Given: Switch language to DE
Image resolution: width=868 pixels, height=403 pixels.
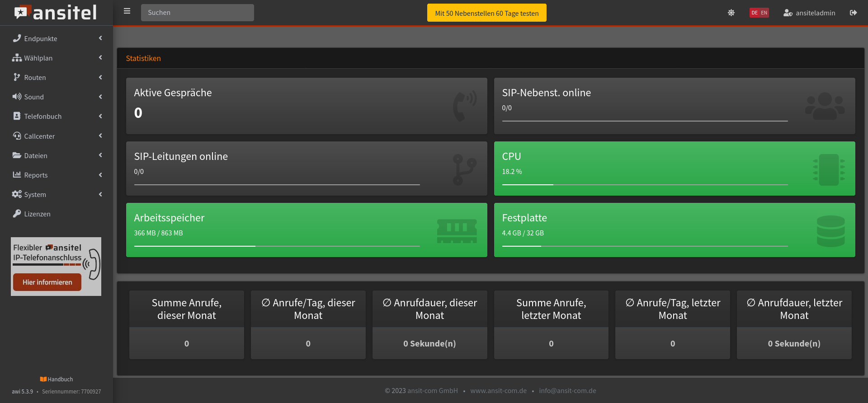Looking at the screenshot, I should pos(755,13).
